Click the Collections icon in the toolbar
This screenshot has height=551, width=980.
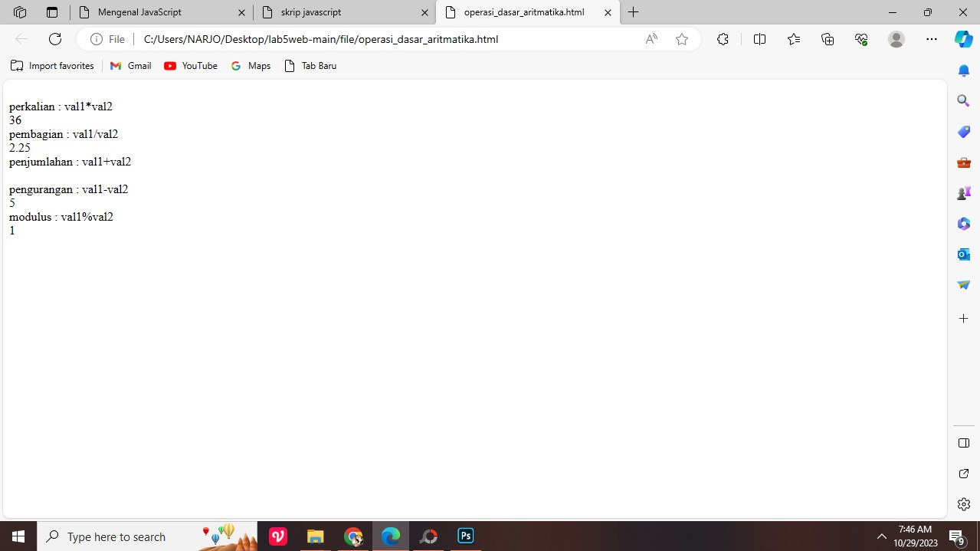(x=828, y=39)
